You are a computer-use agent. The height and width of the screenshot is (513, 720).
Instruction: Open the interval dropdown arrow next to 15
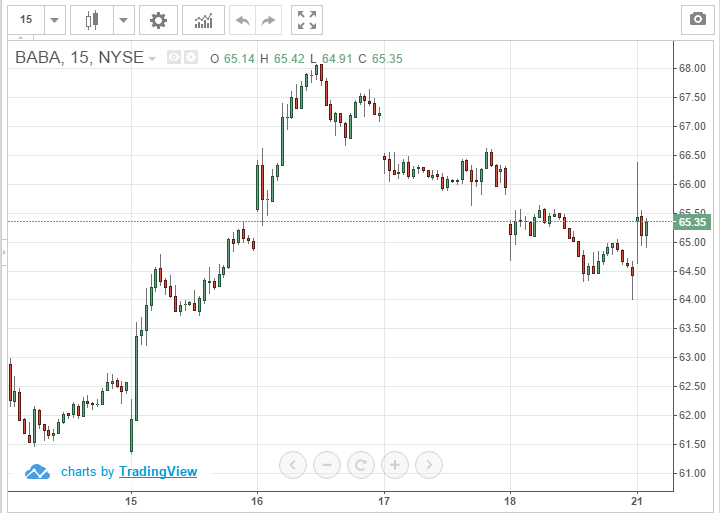point(53,20)
